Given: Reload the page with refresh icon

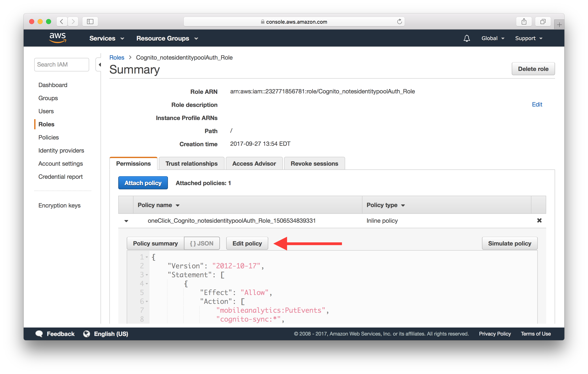Looking at the screenshot, I should point(399,22).
